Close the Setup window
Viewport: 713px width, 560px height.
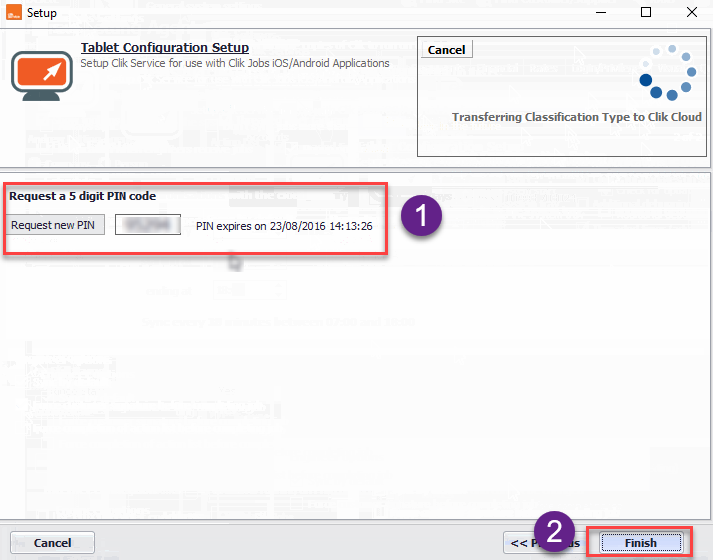[691, 12]
